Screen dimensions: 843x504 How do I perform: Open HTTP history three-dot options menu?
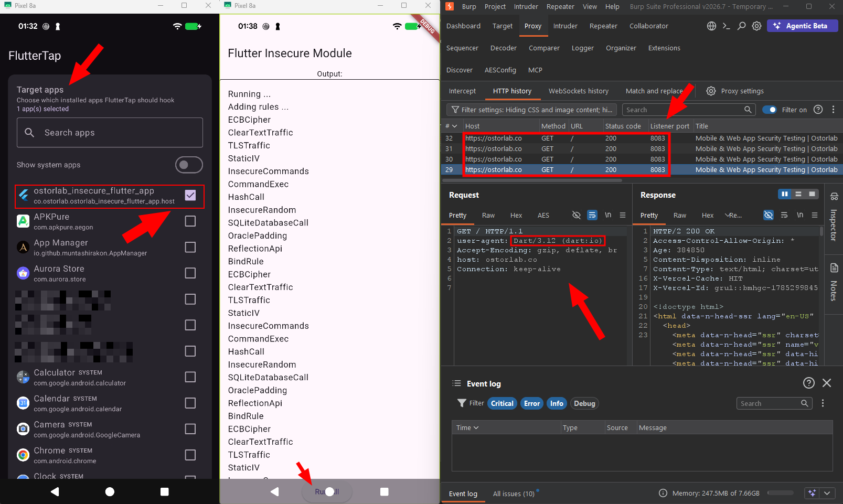(x=833, y=110)
